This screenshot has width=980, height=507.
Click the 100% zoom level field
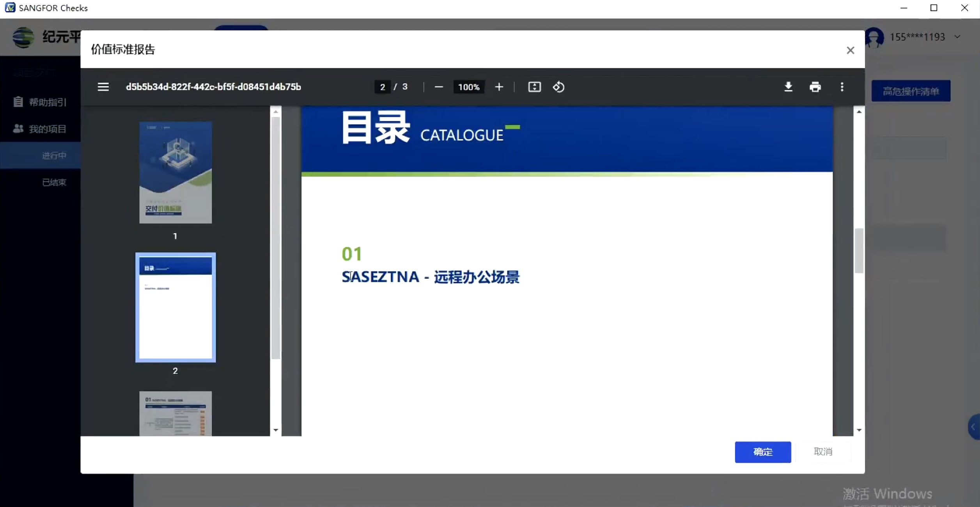pyautogui.click(x=468, y=87)
